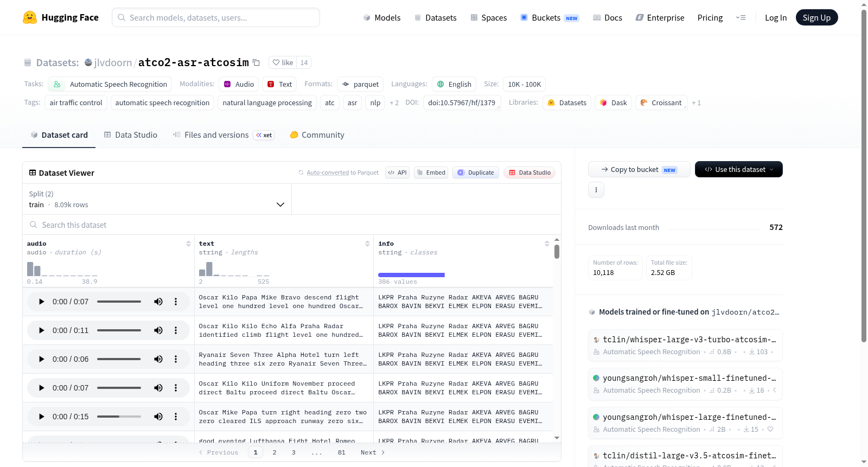Go to the Community tab
Viewport: 868px width, 467px height.
tap(317, 135)
